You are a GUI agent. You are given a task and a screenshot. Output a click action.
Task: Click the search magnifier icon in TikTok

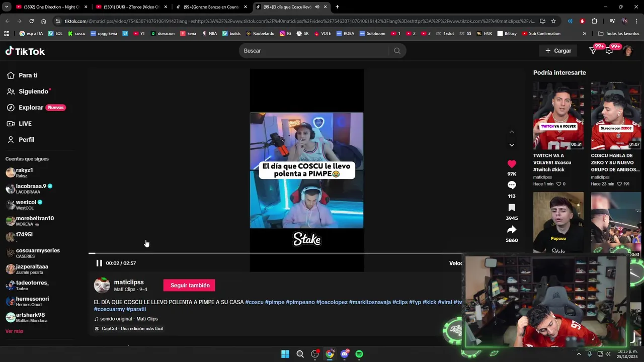pos(397,51)
